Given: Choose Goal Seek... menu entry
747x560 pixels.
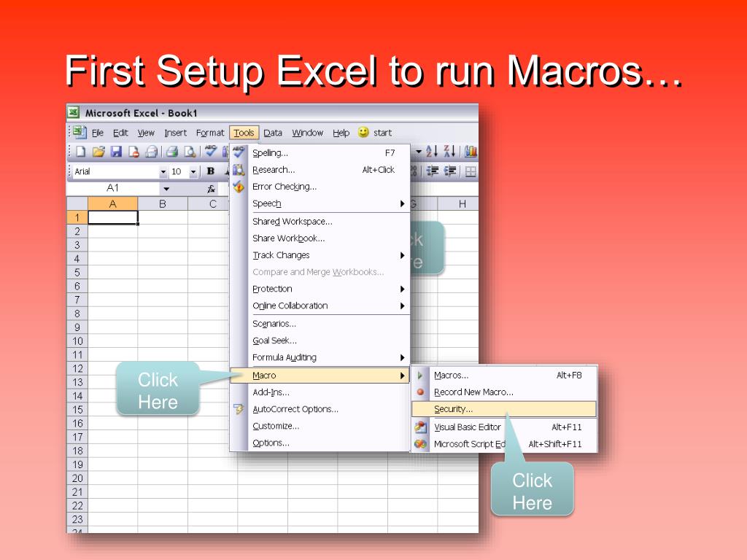Looking at the screenshot, I should [320, 341].
